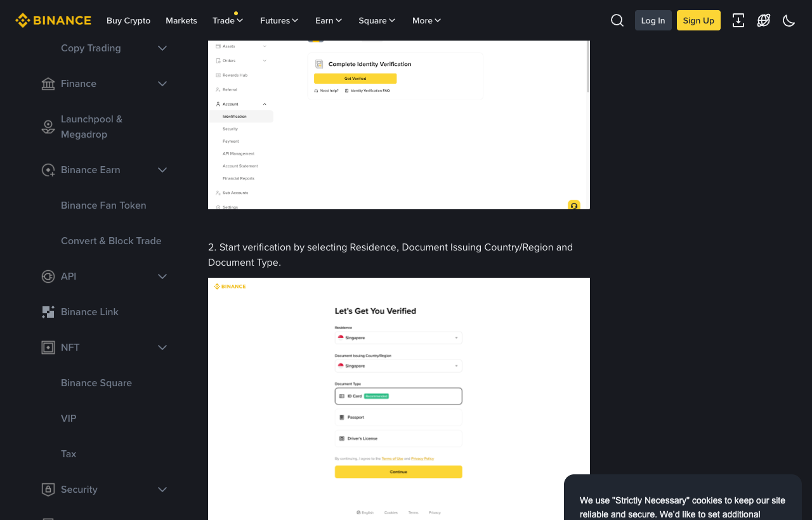This screenshot has height=520, width=812.
Task: Click the Binance Link icon
Action: pyautogui.click(x=48, y=312)
